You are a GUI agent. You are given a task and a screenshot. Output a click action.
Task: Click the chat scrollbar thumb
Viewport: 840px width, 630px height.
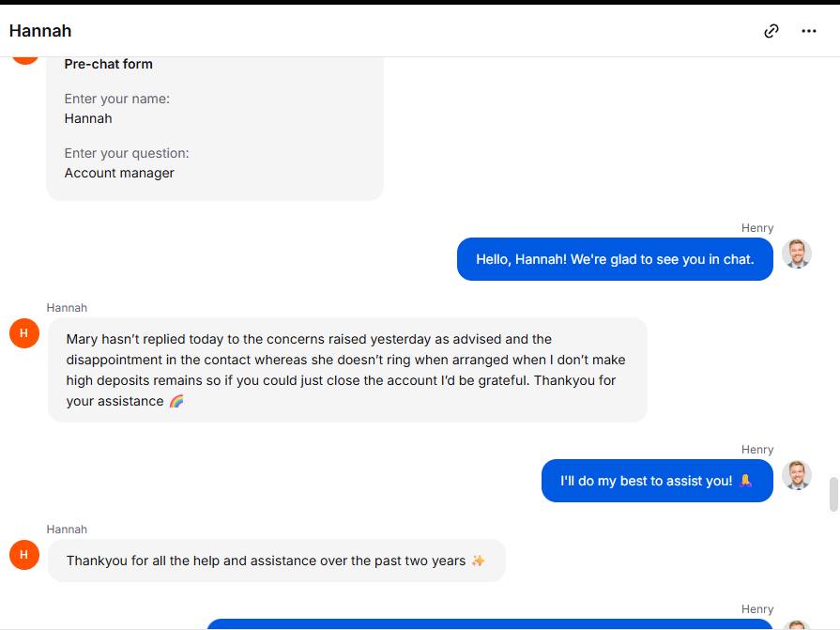[x=833, y=494]
